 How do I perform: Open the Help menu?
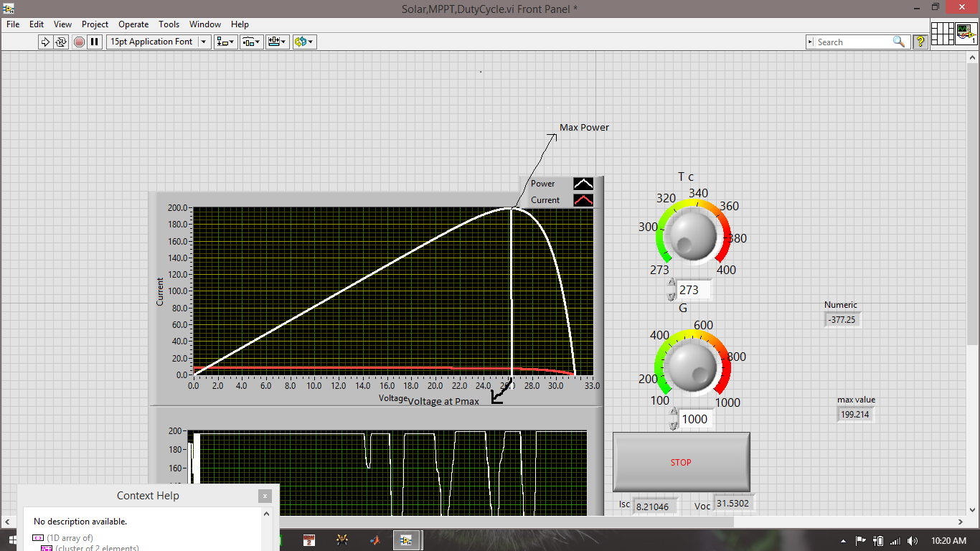pos(240,24)
